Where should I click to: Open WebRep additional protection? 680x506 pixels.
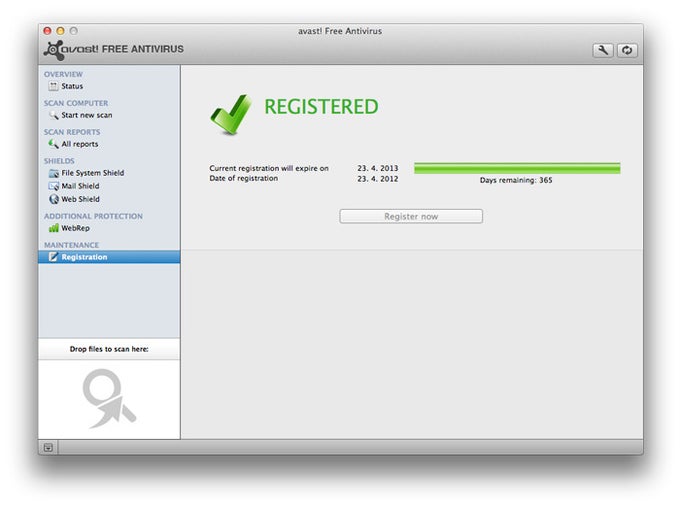click(x=109, y=228)
